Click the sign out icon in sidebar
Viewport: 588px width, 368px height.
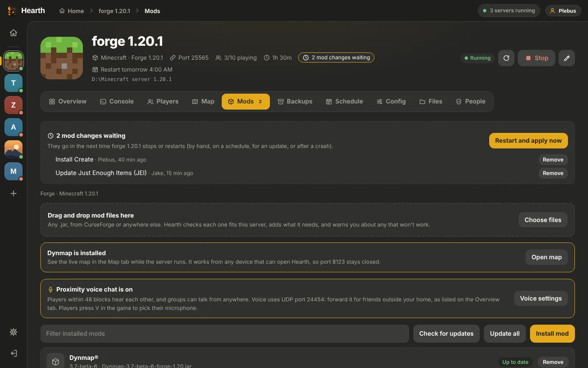pyautogui.click(x=13, y=353)
